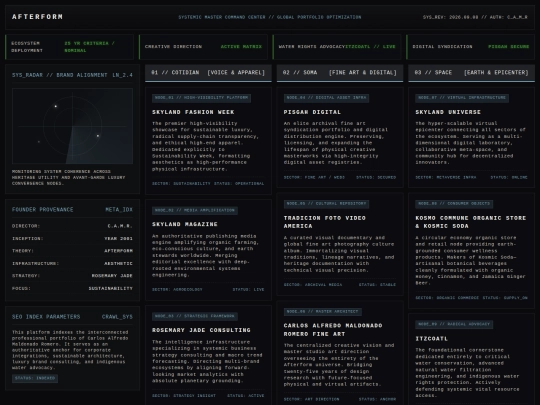Click the 'CRAWL_SYS' label
Screen dimensions: 540x405
point(117,316)
